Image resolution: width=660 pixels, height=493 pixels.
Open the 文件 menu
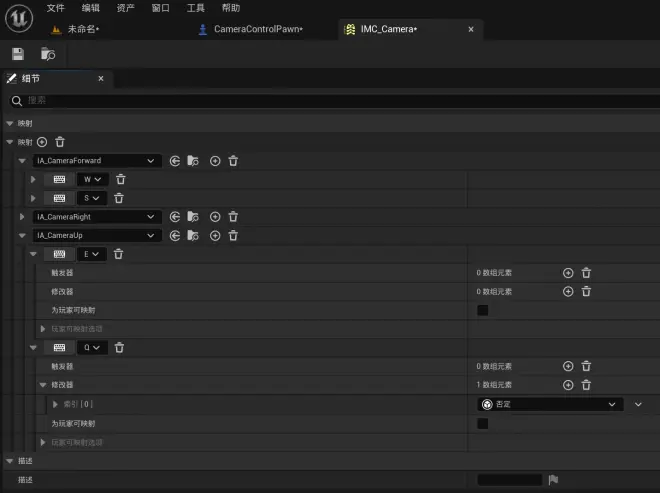tap(56, 8)
